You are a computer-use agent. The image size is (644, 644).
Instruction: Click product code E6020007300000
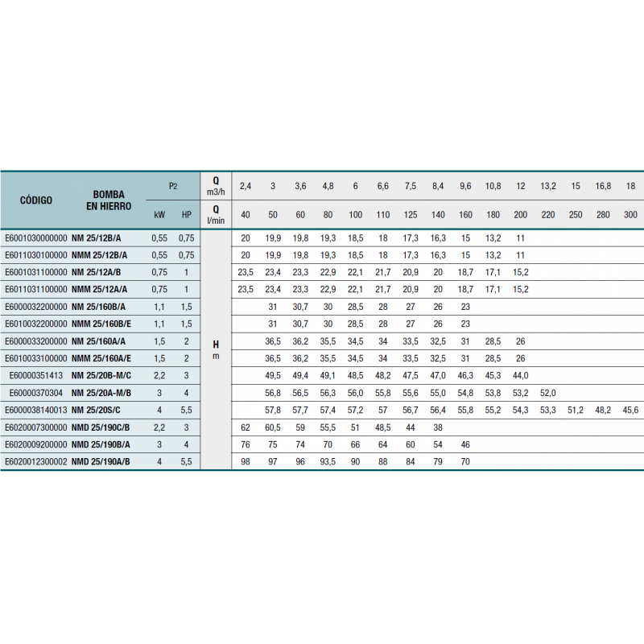(35, 427)
